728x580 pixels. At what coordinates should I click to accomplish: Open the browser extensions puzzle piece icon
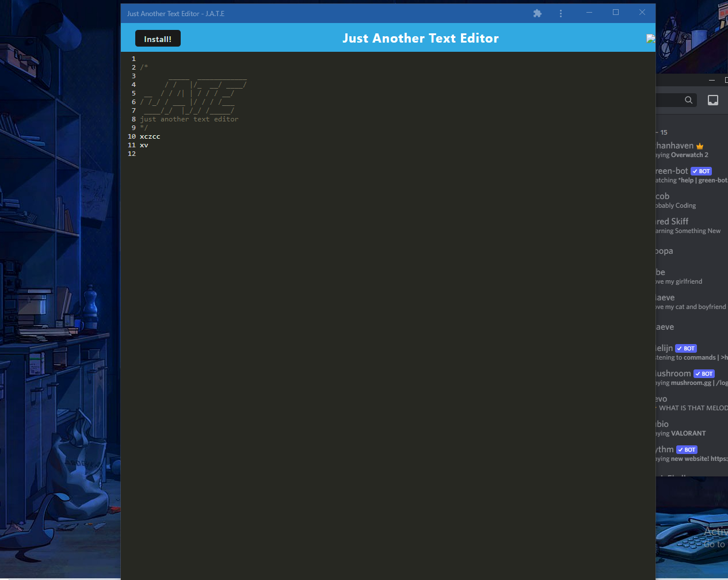click(537, 13)
